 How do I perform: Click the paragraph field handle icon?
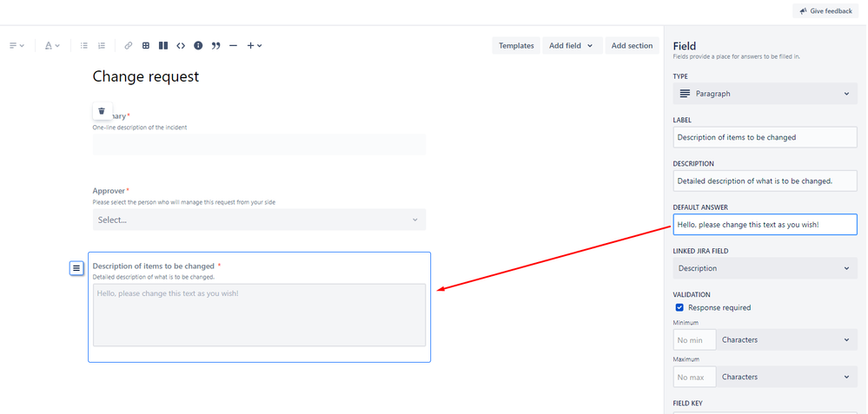click(76, 268)
